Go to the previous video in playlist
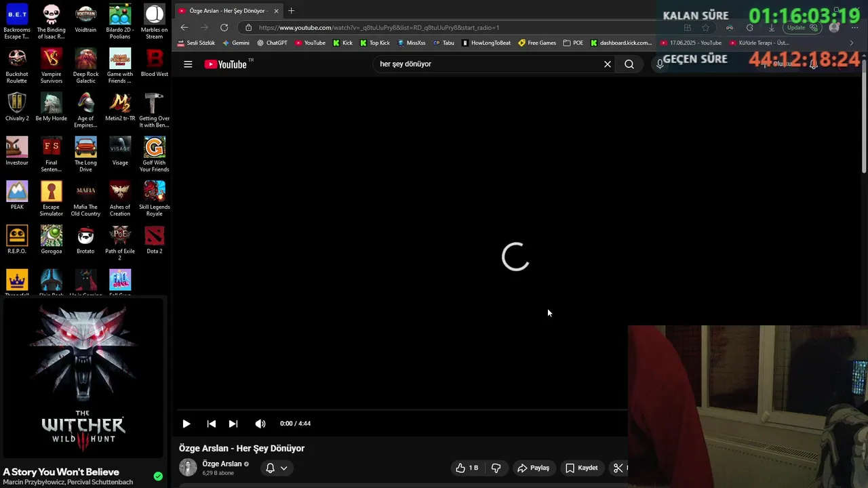 click(x=212, y=424)
